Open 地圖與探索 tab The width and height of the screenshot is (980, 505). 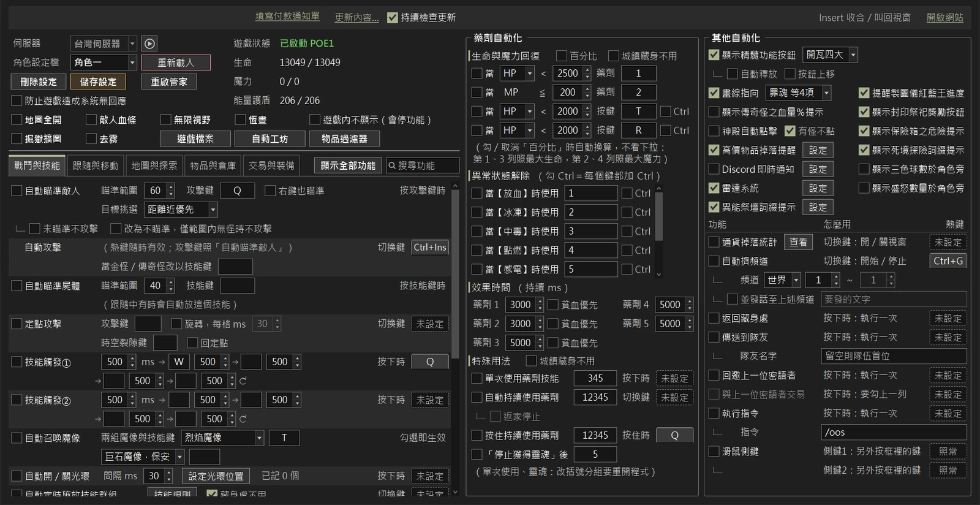tap(154, 165)
